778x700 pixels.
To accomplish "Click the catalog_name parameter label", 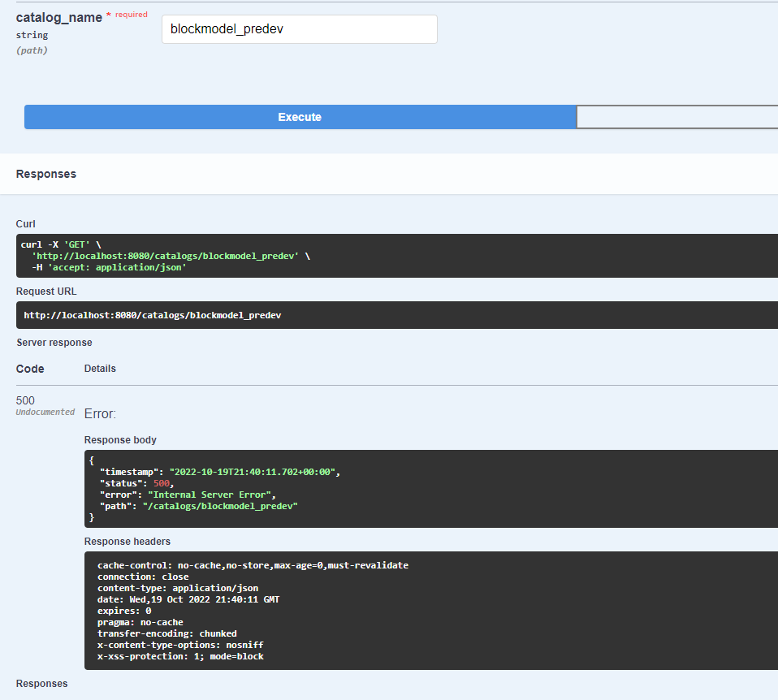I will click(59, 17).
